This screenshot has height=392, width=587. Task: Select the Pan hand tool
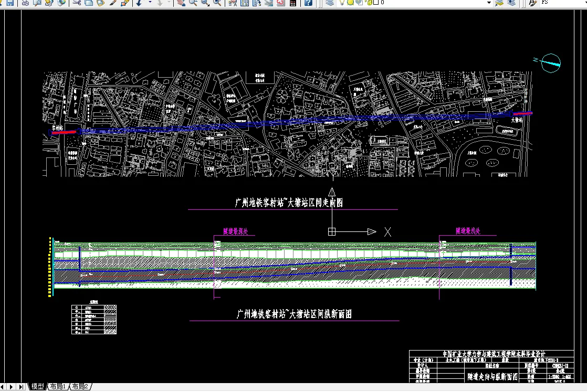(x=181, y=3)
